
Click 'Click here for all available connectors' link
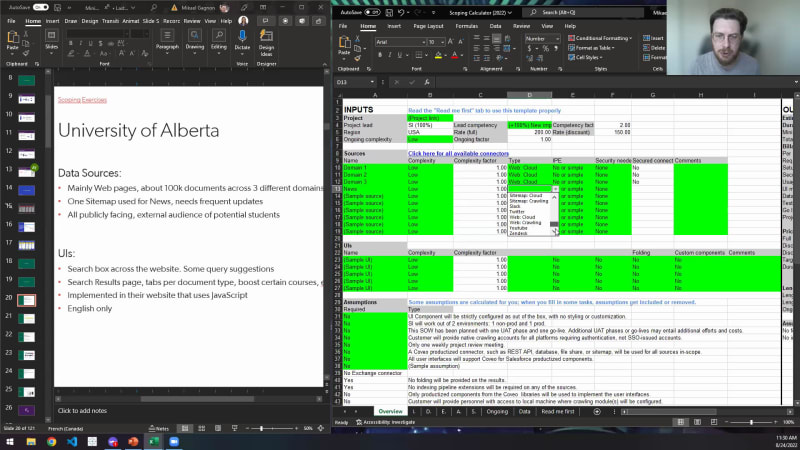[x=458, y=154]
